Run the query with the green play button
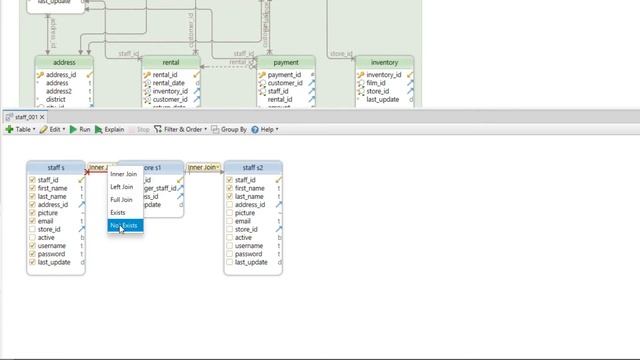The height and width of the screenshot is (360, 640). pyautogui.click(x=80, y=129)
